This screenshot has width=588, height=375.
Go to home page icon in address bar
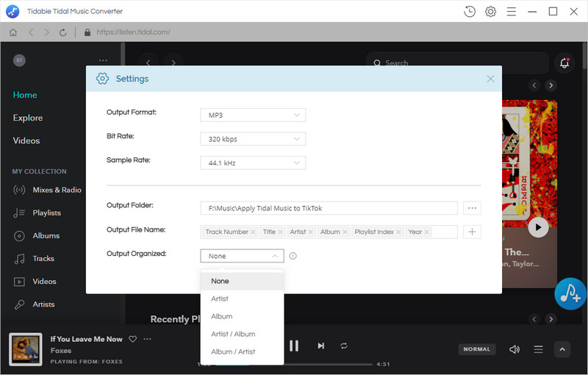(13, 32)
